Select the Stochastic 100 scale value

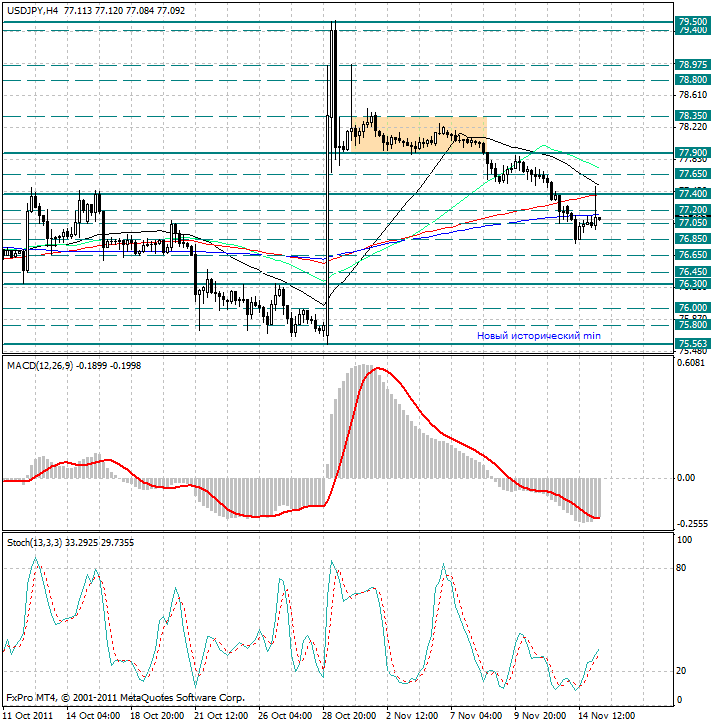click(x=684, y=540)
